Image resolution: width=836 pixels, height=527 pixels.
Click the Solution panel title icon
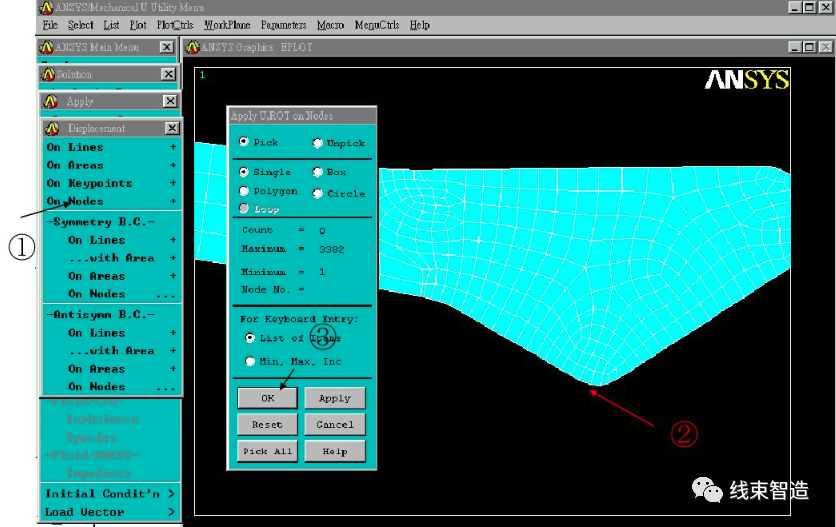[47, 74]
